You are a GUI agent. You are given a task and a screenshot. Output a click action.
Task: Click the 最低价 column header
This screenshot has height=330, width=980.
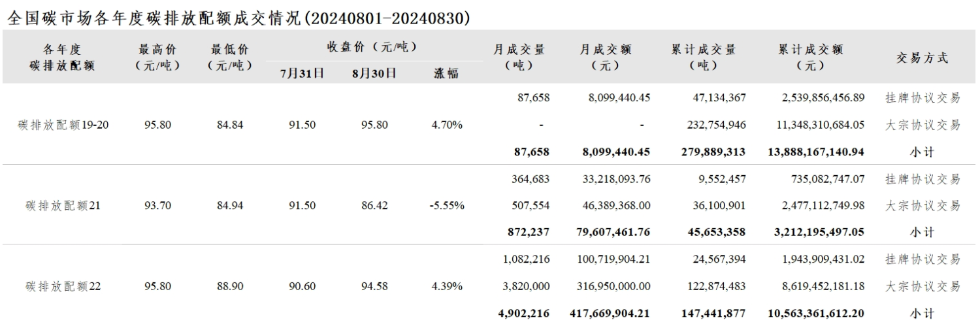(229, 57)
